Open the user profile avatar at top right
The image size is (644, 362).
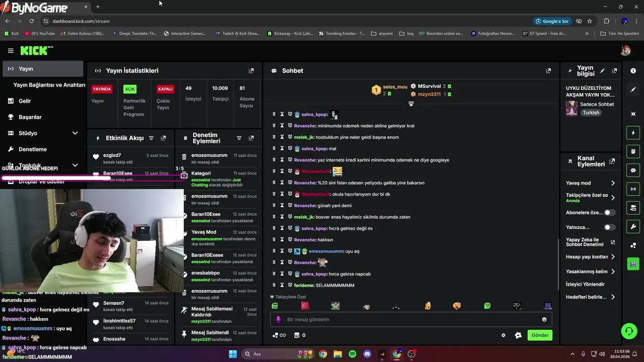625,51
